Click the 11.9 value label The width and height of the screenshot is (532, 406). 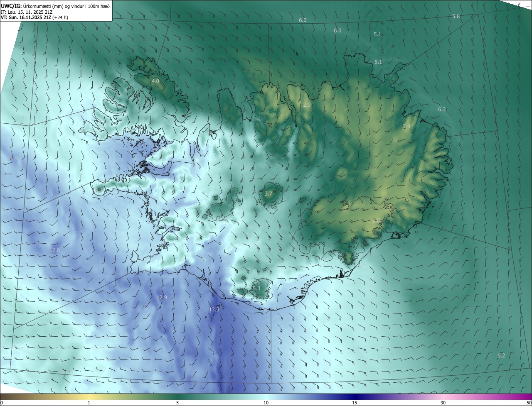(13, 158)
